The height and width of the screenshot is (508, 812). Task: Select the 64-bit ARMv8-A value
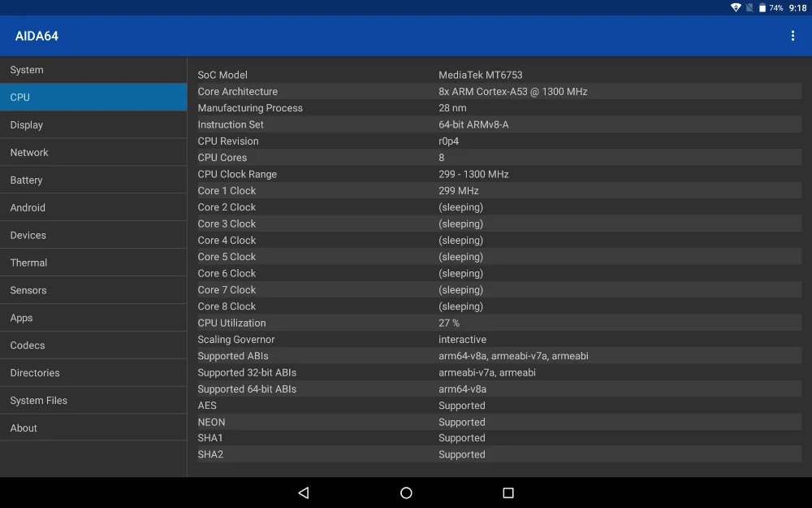(x=473, y=124)
